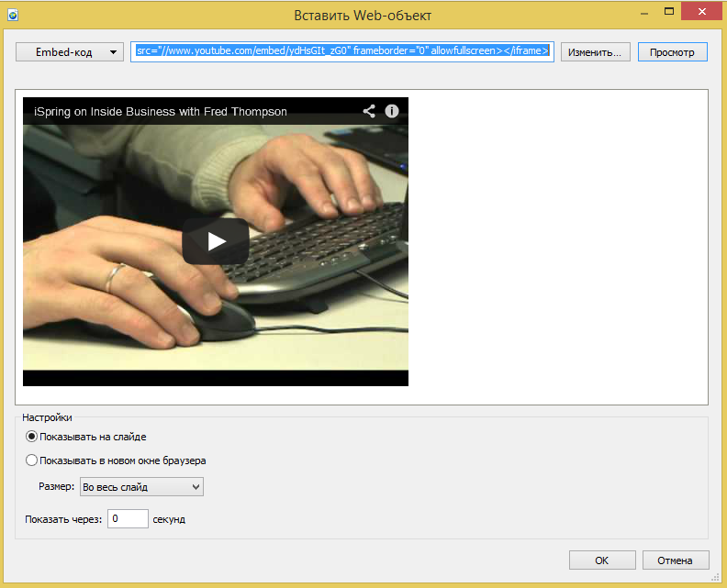This screenshot has width=727, height=588.
Task: Close the Вставить Web-объект dialog
Action: click(702, 12)
